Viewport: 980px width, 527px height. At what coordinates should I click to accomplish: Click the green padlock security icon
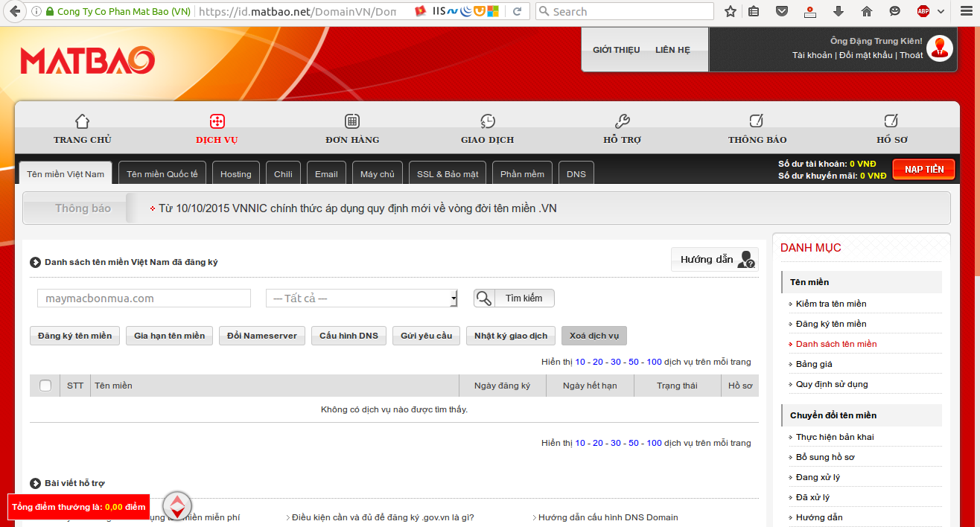click(x=50, y=12)
